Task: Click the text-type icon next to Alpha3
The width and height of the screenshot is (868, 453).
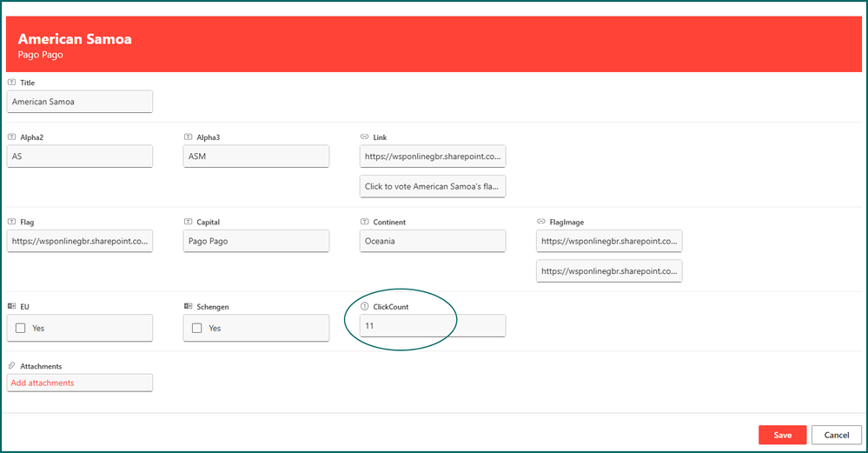Action: (189, 137)
